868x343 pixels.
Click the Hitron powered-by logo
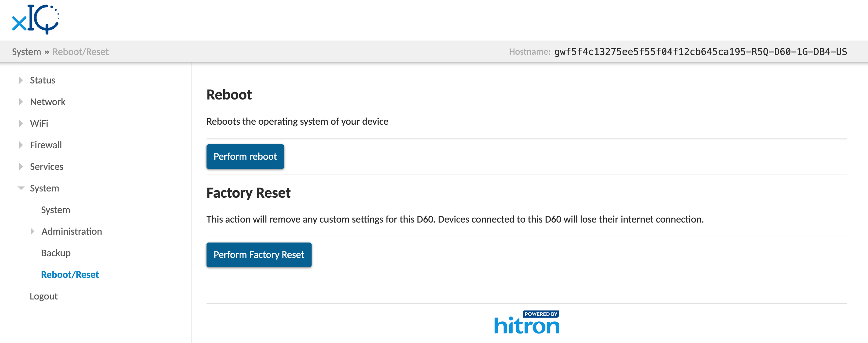pyautogui.click(x=527, y=322)
